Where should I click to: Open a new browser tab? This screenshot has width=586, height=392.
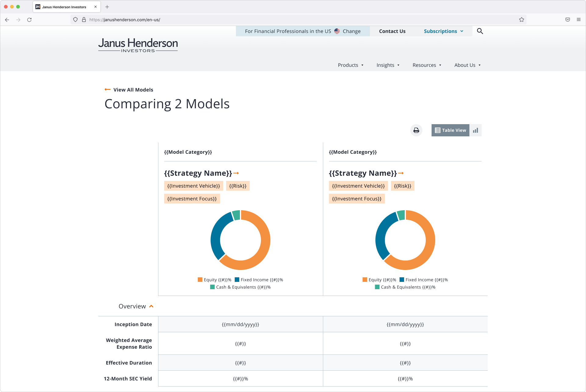[107, 7]
